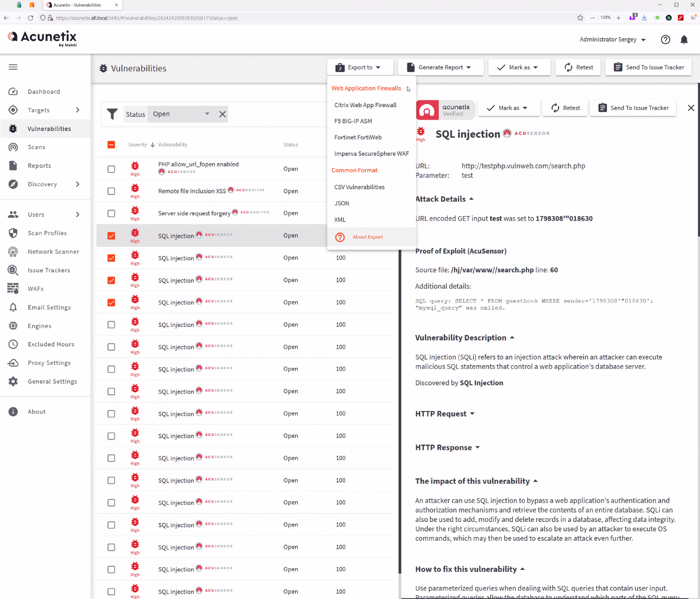Expand the HTTP Request section
This screenshot has width=700, height=599.
pos(444,414)
